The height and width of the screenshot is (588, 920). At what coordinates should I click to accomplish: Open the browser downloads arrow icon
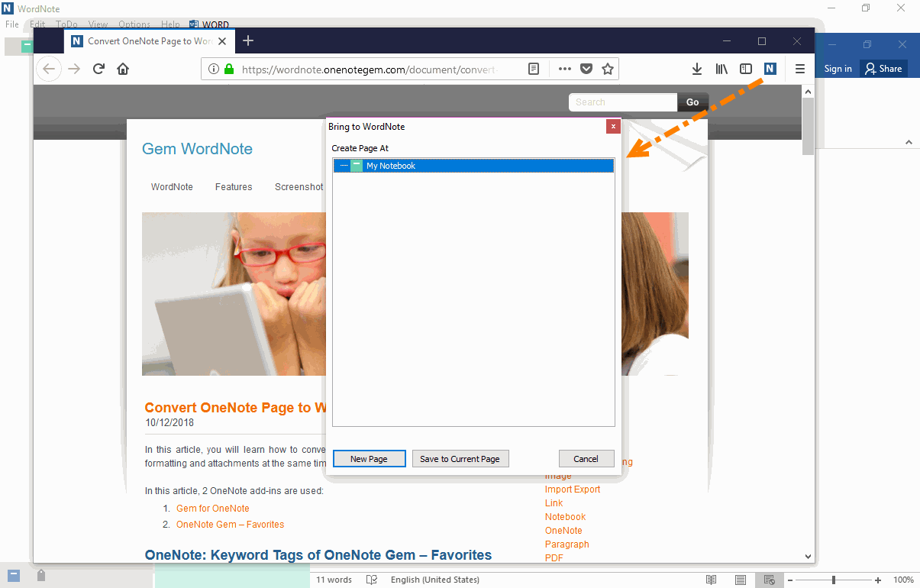pyautogui.click(x=697, y=69)
